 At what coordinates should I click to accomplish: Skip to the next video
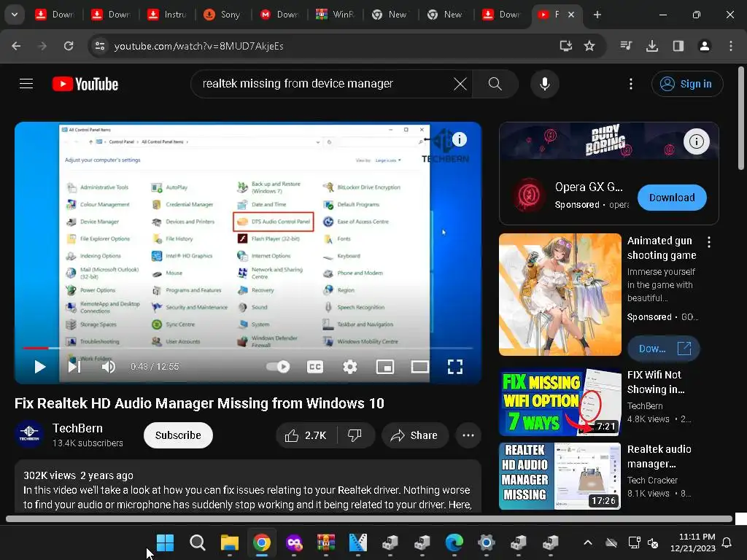[74, 367]
